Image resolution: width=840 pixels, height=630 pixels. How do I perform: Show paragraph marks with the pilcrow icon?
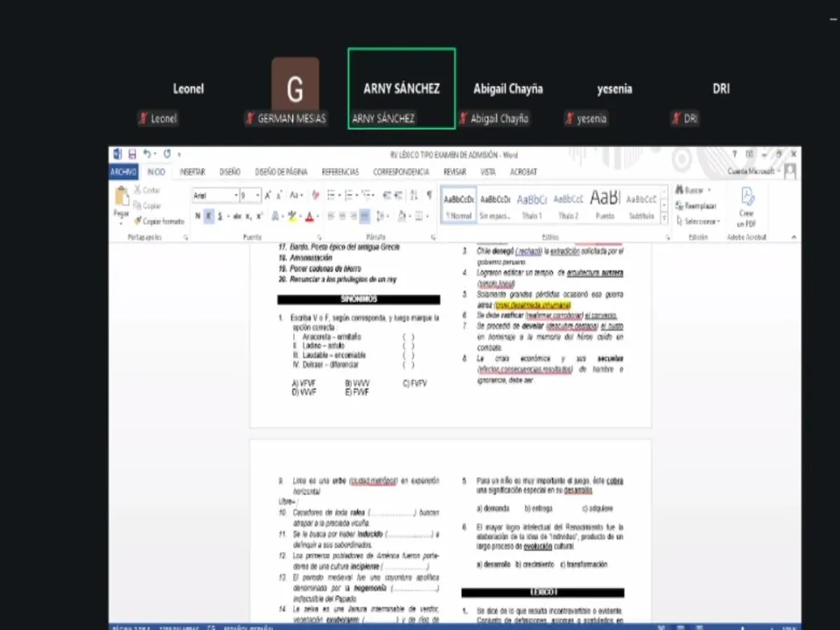429,195
